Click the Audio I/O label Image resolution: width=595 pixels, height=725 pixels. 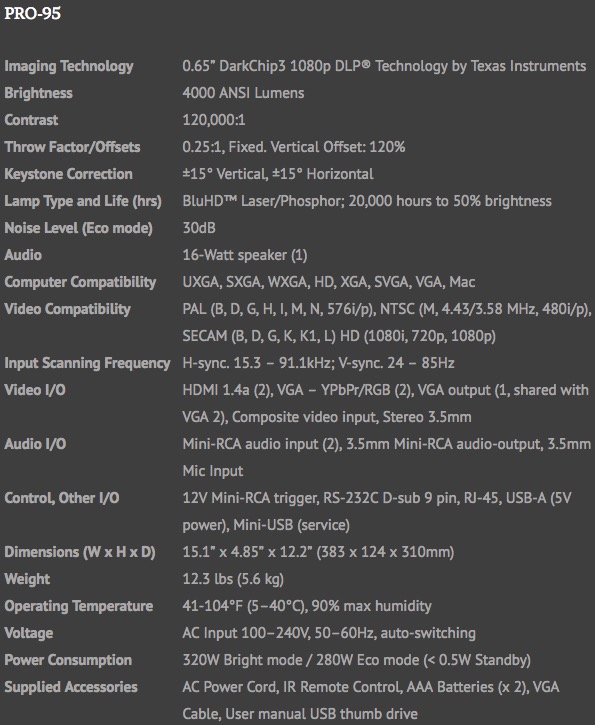click(x=35, y=444)
